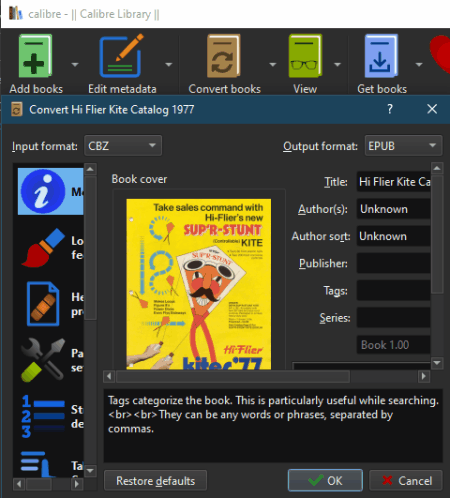The height and width of the screenshot is (498, 450).
Task: Click the Author(s) field showing Unknown
Action: pos(394,209)
